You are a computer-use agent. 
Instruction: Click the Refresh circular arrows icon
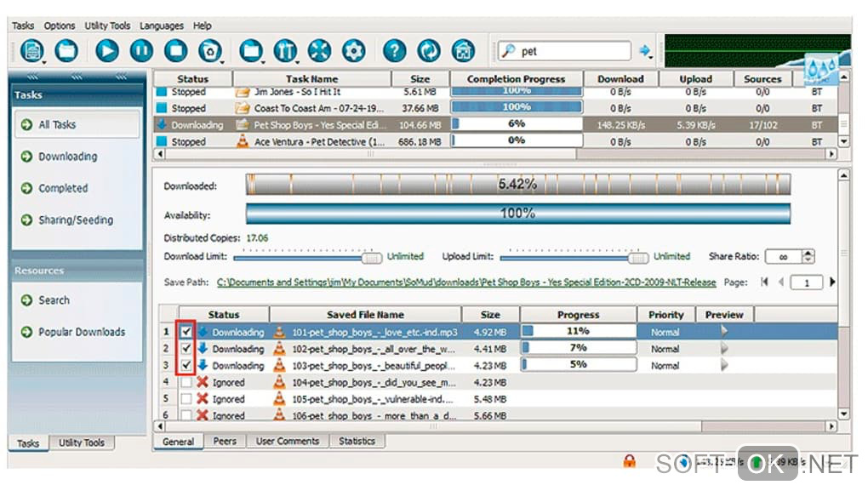(x=428, y=51)
